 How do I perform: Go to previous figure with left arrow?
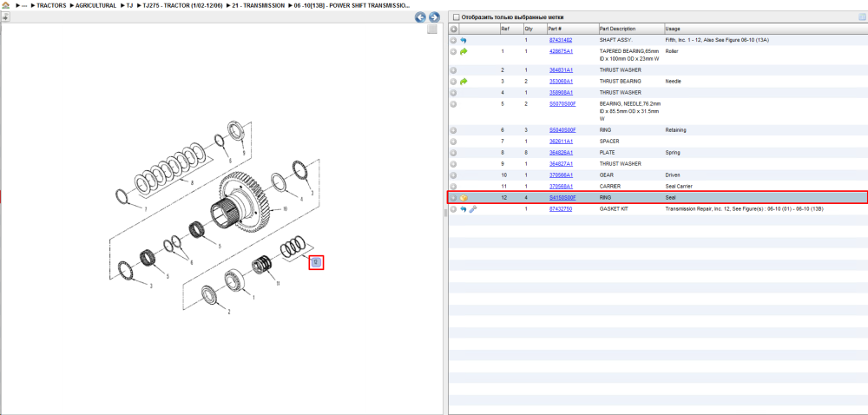click(421, 17)
